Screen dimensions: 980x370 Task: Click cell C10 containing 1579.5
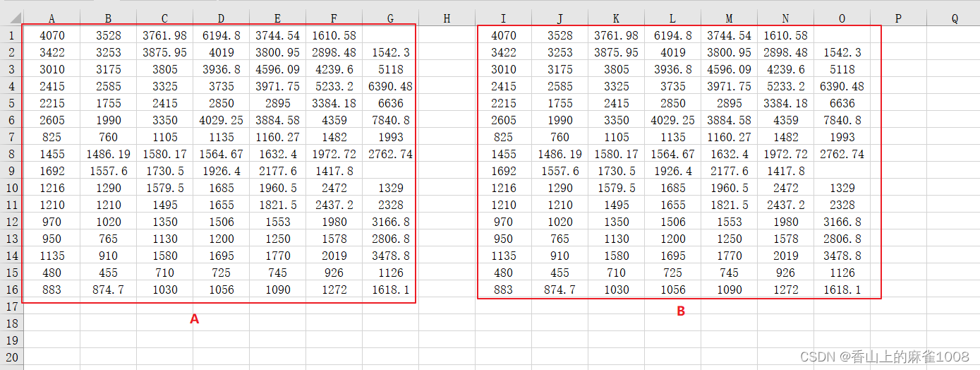(x=165, y=188)
